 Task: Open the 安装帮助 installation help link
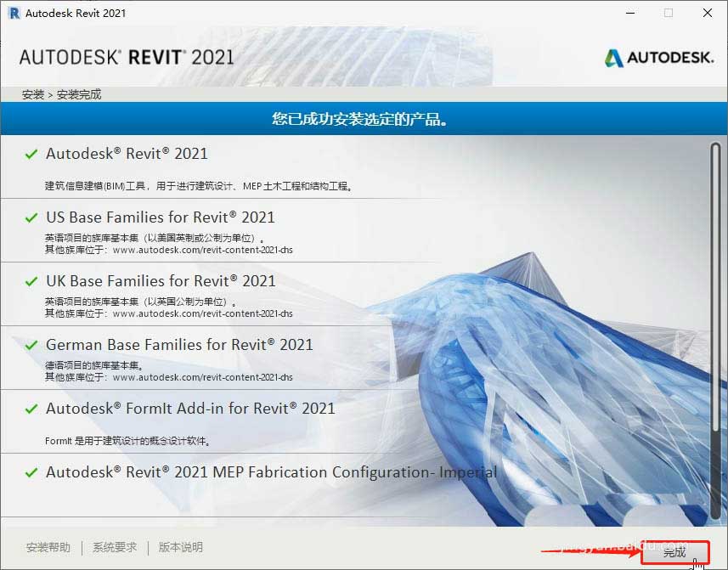click(48, 547)
